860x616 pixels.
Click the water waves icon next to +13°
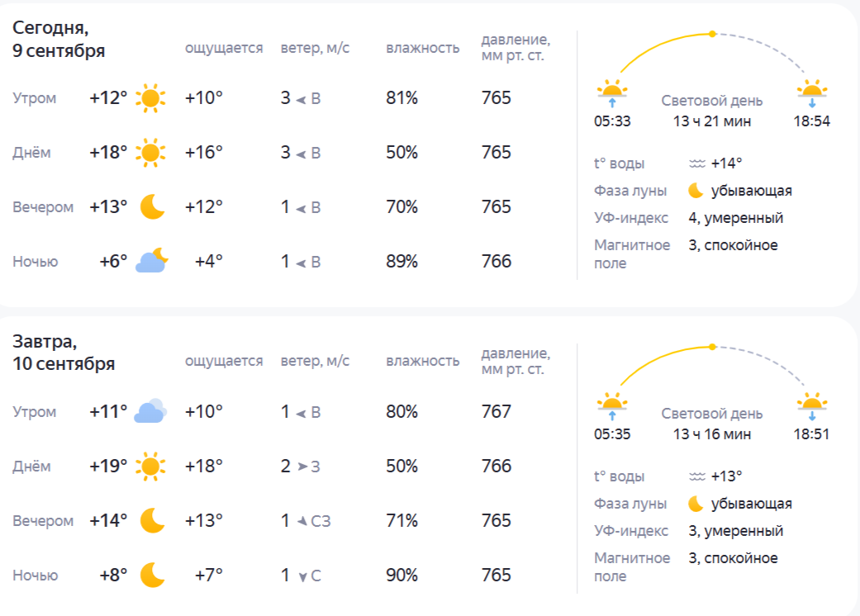click(x=697, y=476)
